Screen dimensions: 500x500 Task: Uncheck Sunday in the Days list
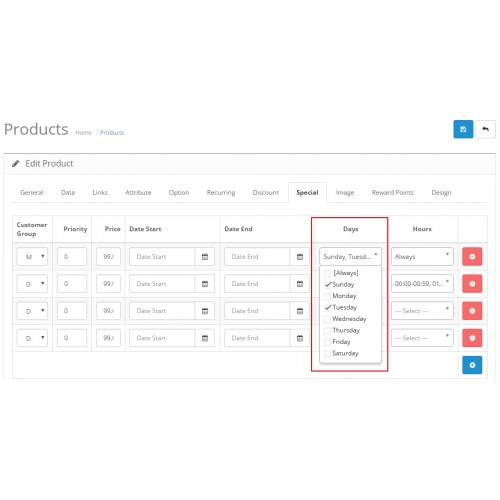pos(328,284)
